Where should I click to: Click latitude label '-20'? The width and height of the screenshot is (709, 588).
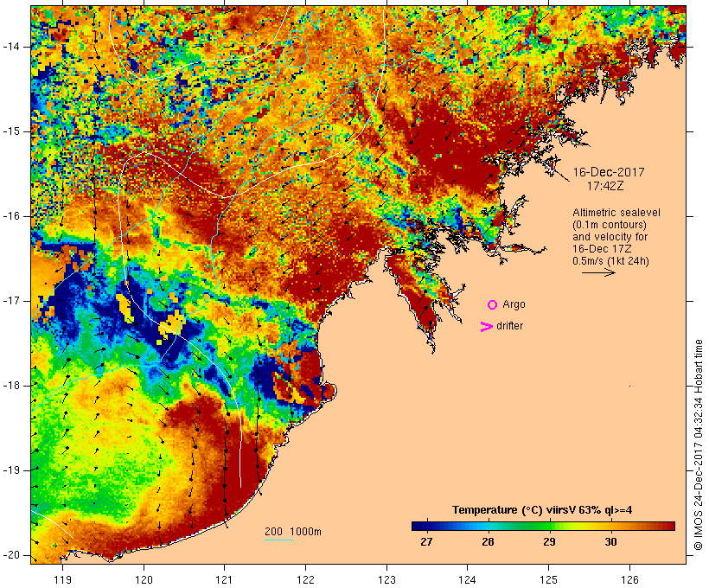pos(10,555)
